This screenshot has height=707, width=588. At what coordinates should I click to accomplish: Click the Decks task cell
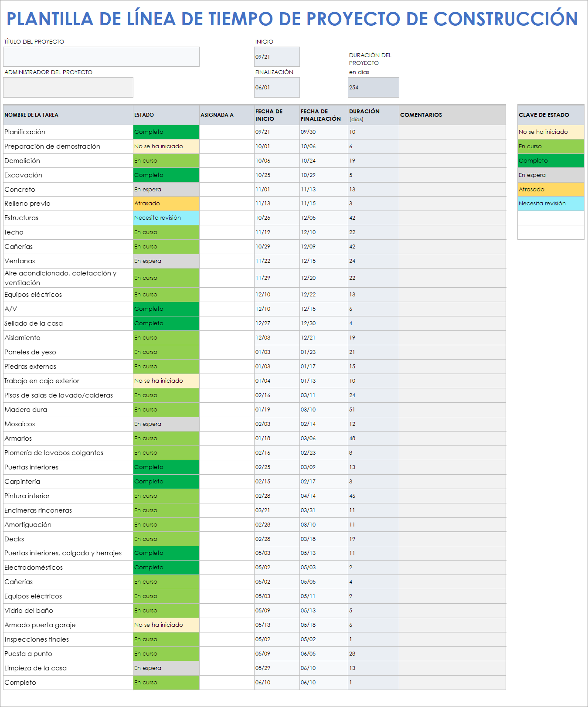[68, 539]
